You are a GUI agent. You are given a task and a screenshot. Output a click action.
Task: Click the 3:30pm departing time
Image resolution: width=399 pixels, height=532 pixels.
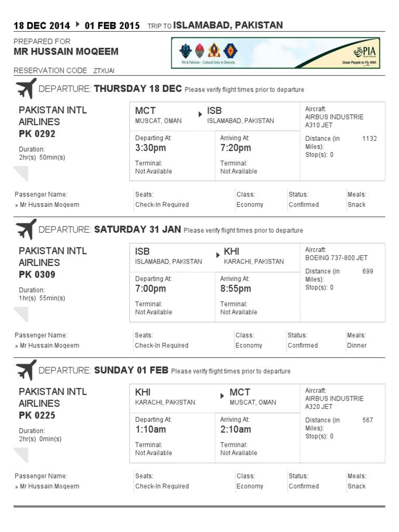(151, 148)
